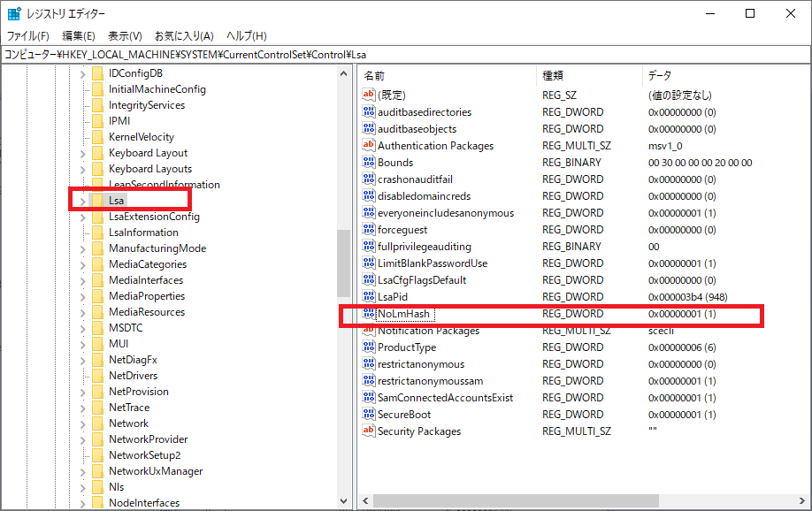Open the お気に入り(A) menu
812x511 pixels.
184,36
